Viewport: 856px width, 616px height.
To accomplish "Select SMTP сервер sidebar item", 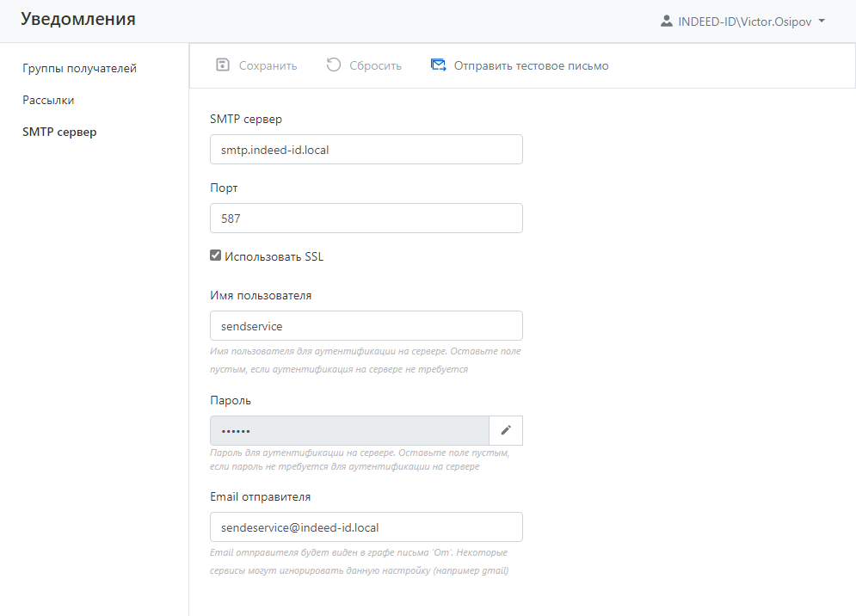I will tap(59, 132).
